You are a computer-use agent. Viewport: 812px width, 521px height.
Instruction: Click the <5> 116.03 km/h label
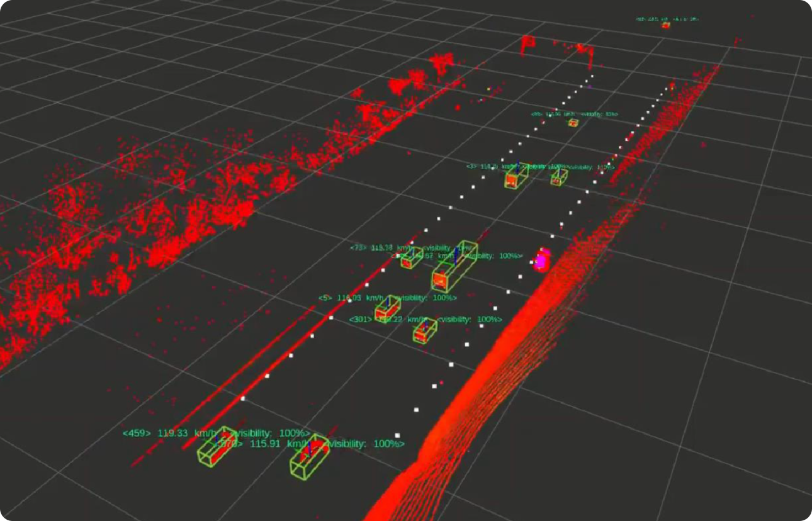coord(352,298)
